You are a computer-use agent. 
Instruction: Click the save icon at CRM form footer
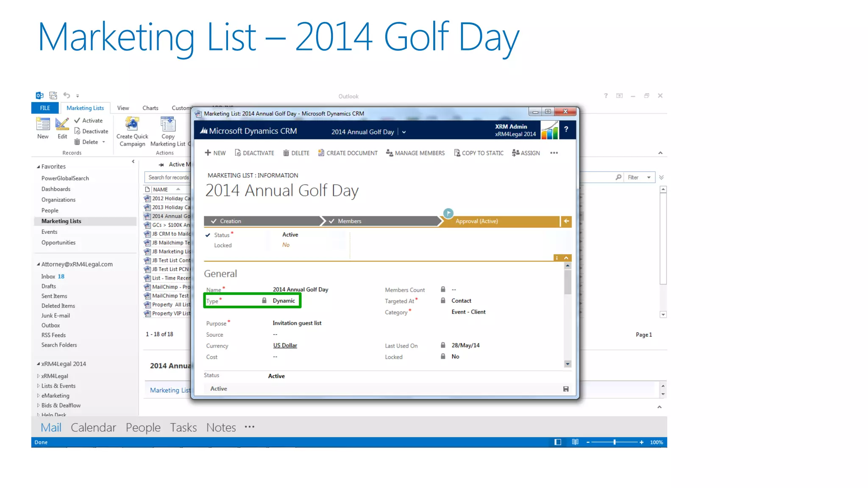coord(566,389)
